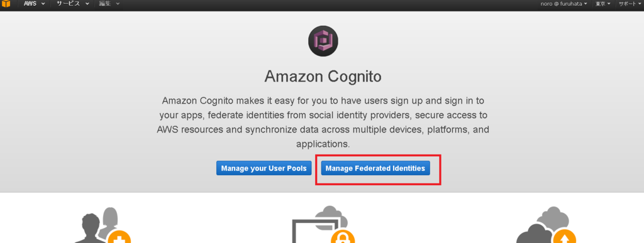Click the small arrow next to 東京
644x243 pixels.
[609, 4]
